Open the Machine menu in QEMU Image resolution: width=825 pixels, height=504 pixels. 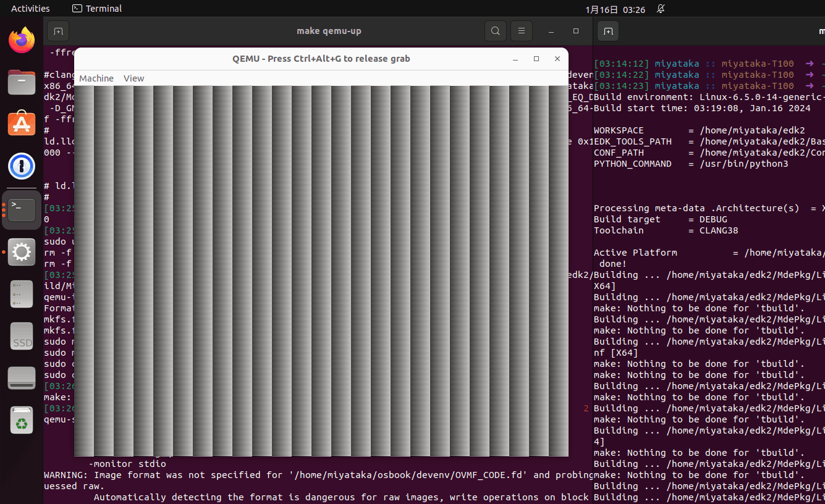coord(96,78)
